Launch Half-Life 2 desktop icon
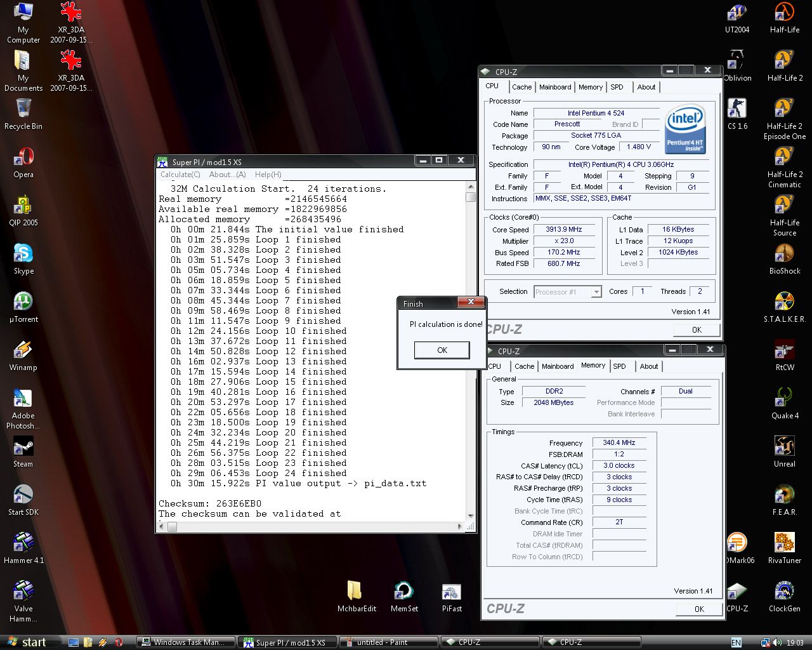This screenshot has height=650, width=812. pos(785,66)
